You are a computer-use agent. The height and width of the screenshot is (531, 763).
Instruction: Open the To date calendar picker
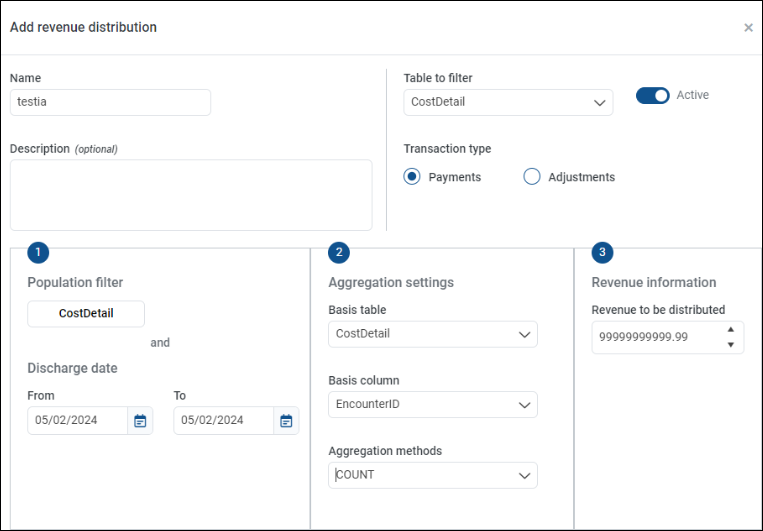[x=286, y=421]
